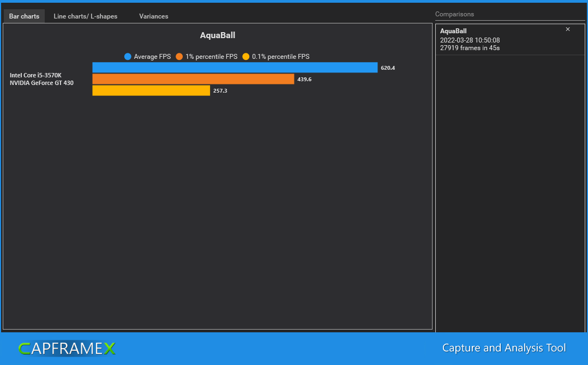The height and width of the screenshot is (365, 588).
Task: Click the 620.4 value label
Action: coord(388,68)
